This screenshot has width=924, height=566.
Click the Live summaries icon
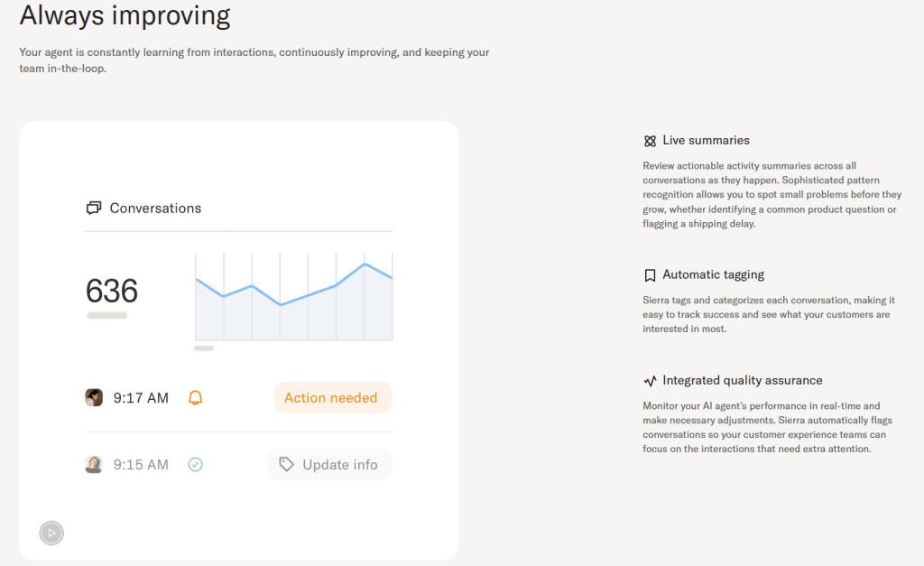[650, 141]
